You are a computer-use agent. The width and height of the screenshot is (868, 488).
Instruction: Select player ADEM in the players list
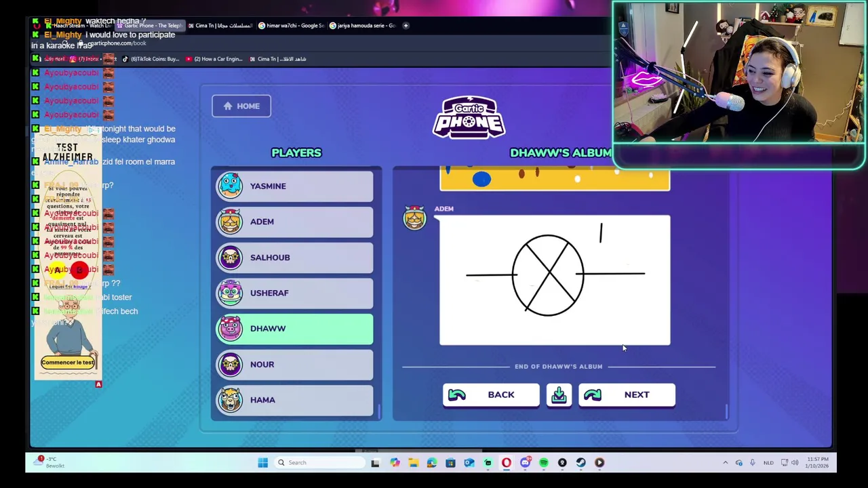(294, 222)
